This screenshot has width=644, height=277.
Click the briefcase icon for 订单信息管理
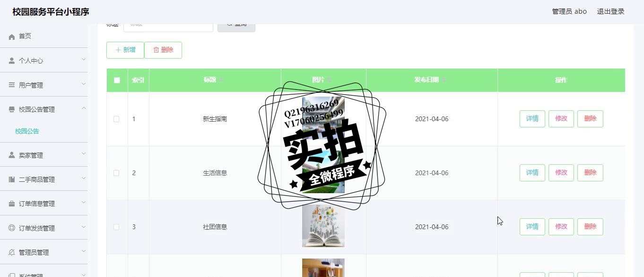(12, 204)
